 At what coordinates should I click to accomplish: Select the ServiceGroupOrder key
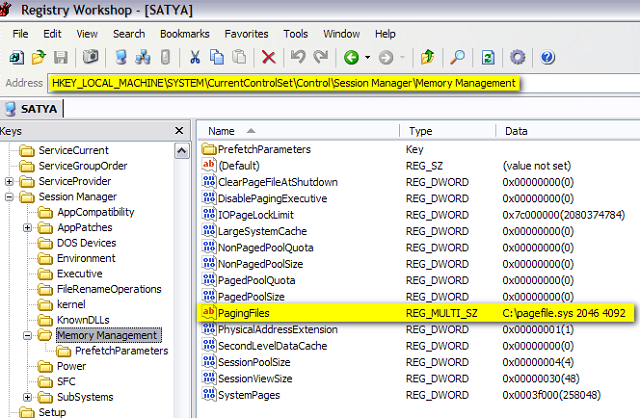pos(83,166)
